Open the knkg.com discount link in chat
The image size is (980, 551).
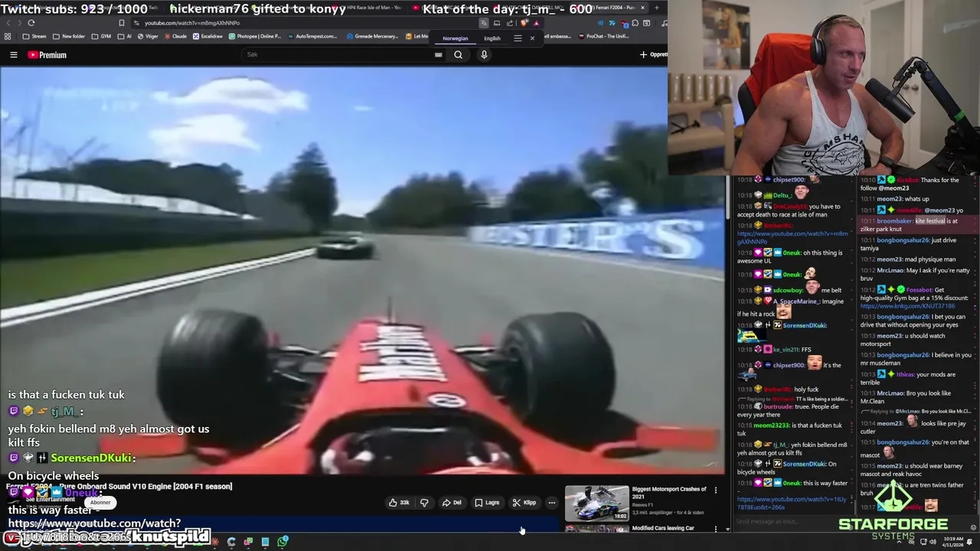(907, 306)
